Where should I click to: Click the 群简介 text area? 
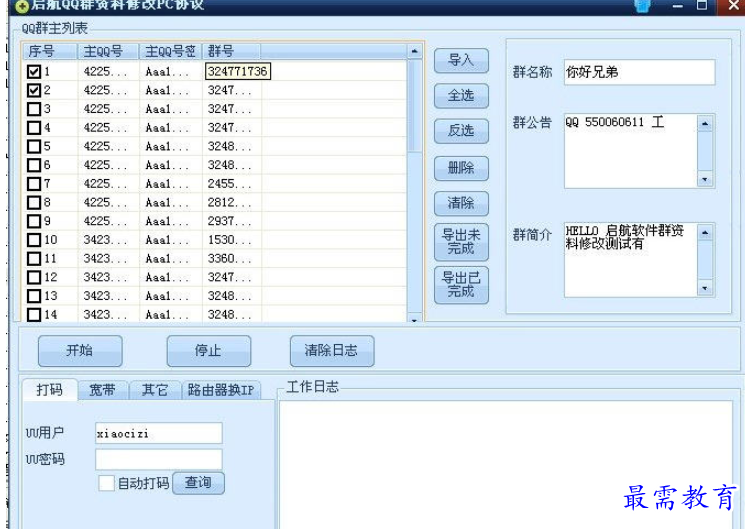click(631, 260)
